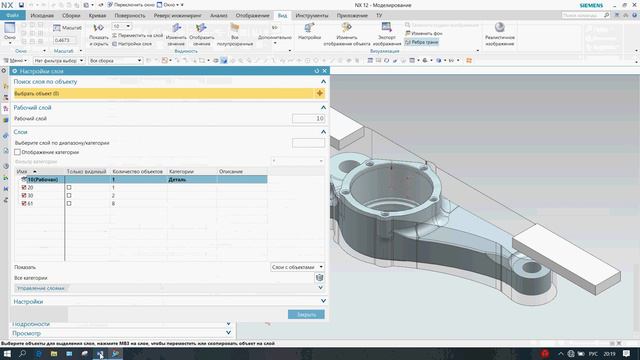
Task: Click the Масштаб scale icon
Action: tap(57, 28)
